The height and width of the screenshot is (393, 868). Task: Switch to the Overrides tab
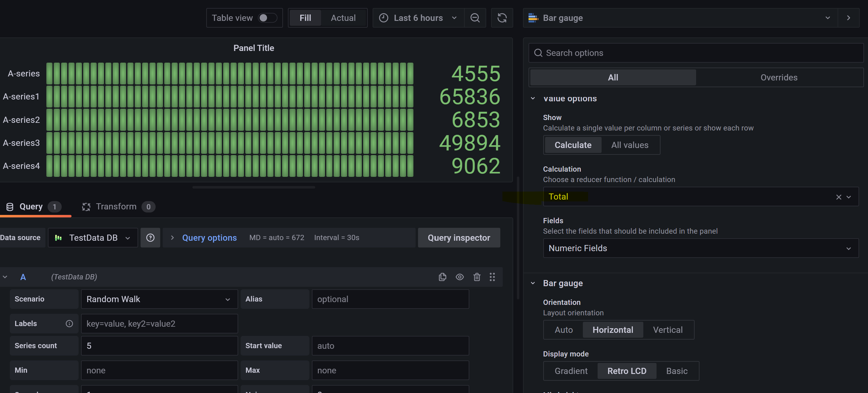pos(779,77)
